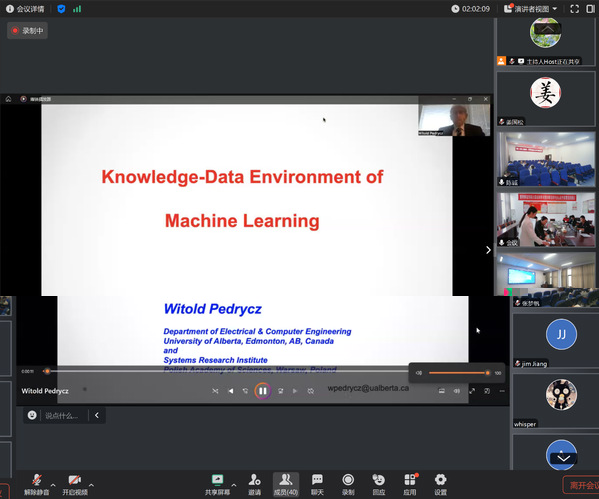Viewport: 599px width, 499px height.
Task: Click the forward skip icon right of pause
Action: tap(280, 391)
